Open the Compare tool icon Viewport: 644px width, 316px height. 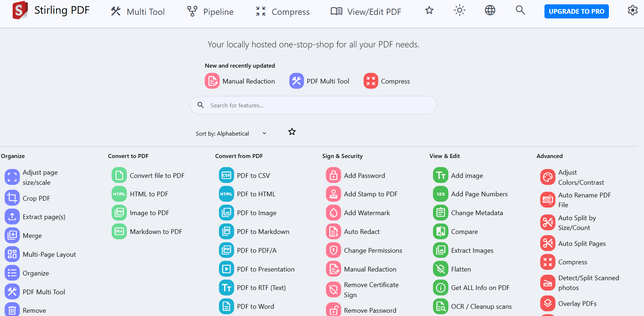coord(441,232)
